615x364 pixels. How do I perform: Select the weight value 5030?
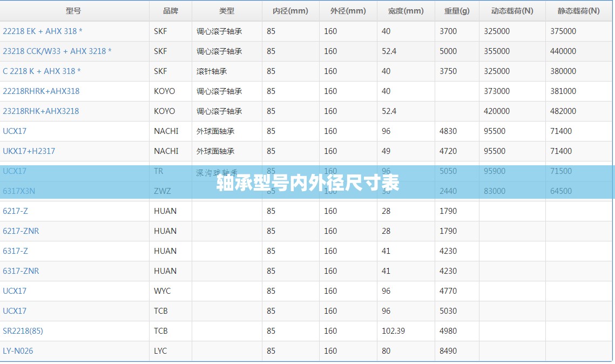(448, 312)
